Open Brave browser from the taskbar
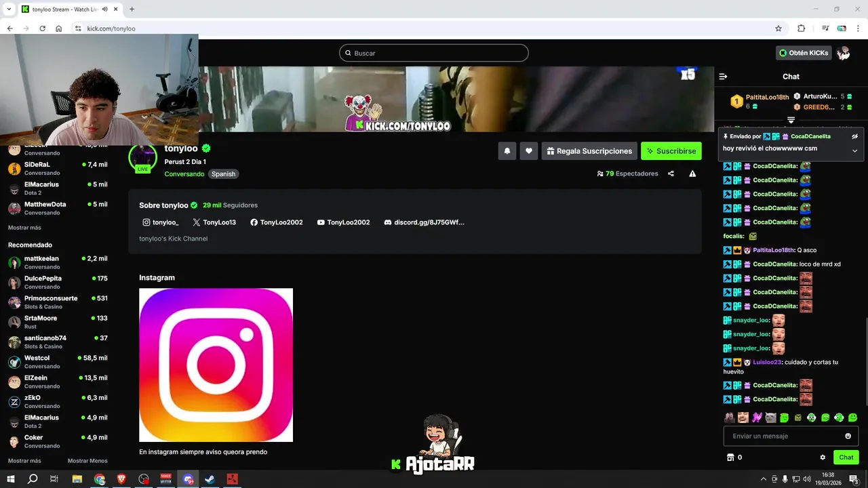Screen dimensions: 868x488 point(122,479)
